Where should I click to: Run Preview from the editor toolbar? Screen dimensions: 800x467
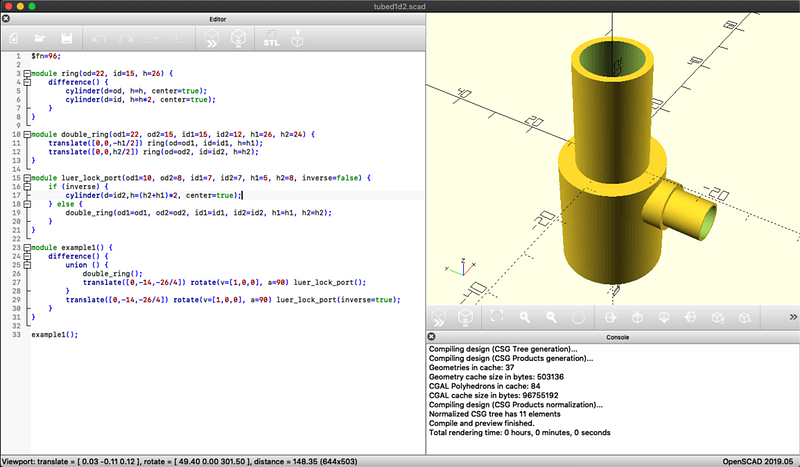[x=212, y=39]
